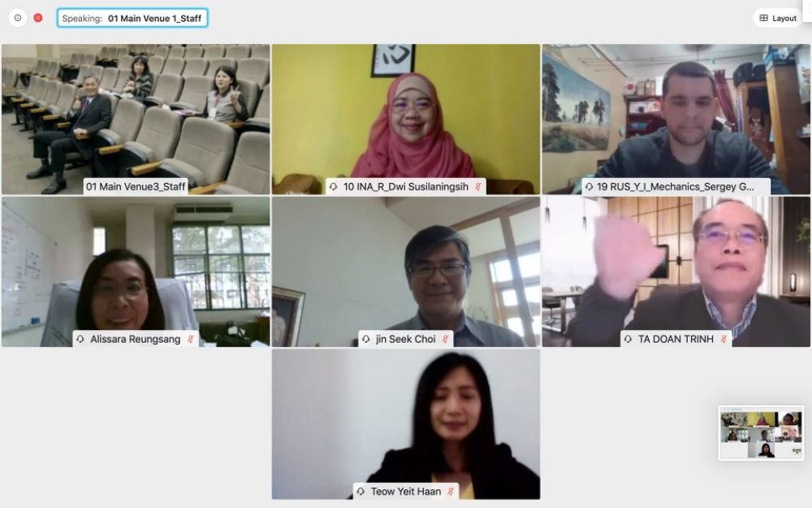Image resolution: width=812 pixels, height=508 pixels.
Task: Click the Speaking: 01 Main Venue 1_Staff label
Action: click(132, 18)
